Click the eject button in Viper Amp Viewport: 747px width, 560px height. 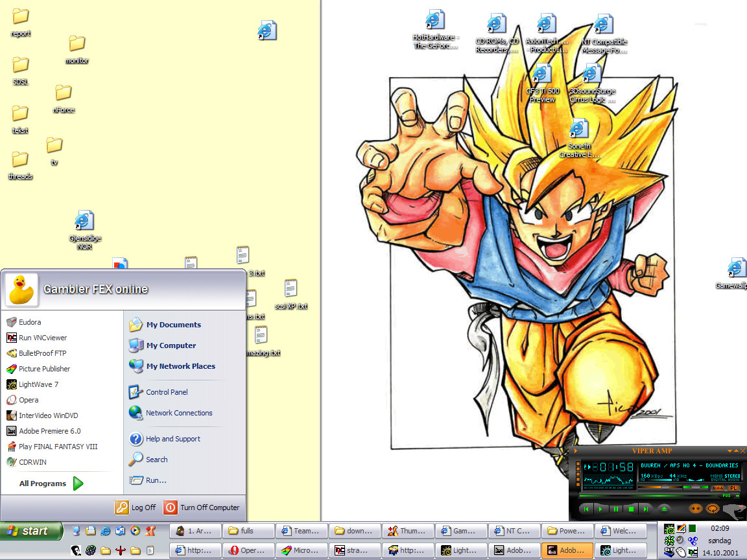[664, 509]
